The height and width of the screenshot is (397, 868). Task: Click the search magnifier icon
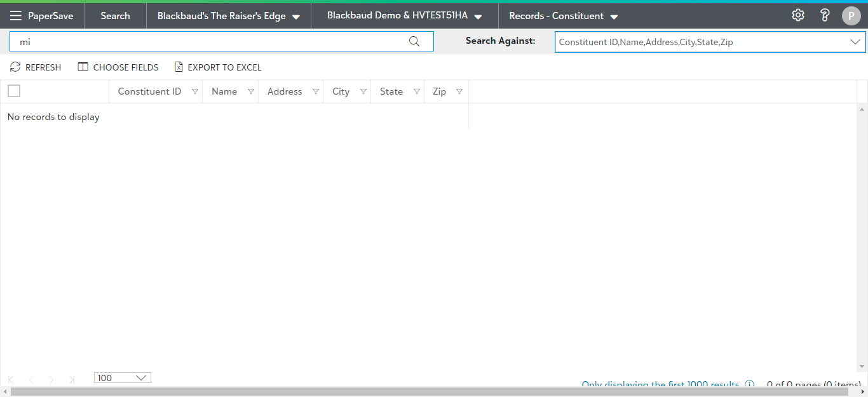click(414, 41)
